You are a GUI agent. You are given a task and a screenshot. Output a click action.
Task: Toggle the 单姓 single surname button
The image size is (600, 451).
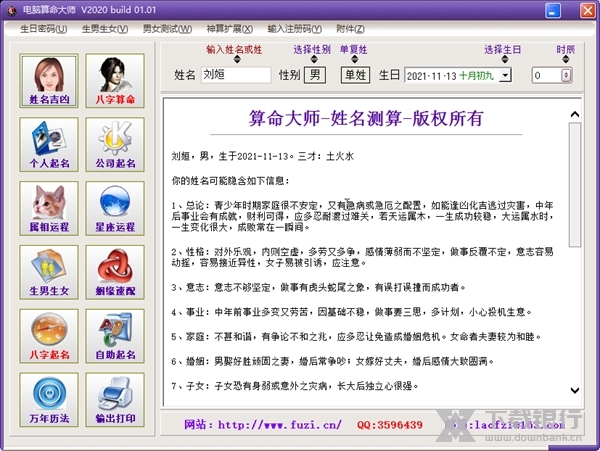coord(355,75)
